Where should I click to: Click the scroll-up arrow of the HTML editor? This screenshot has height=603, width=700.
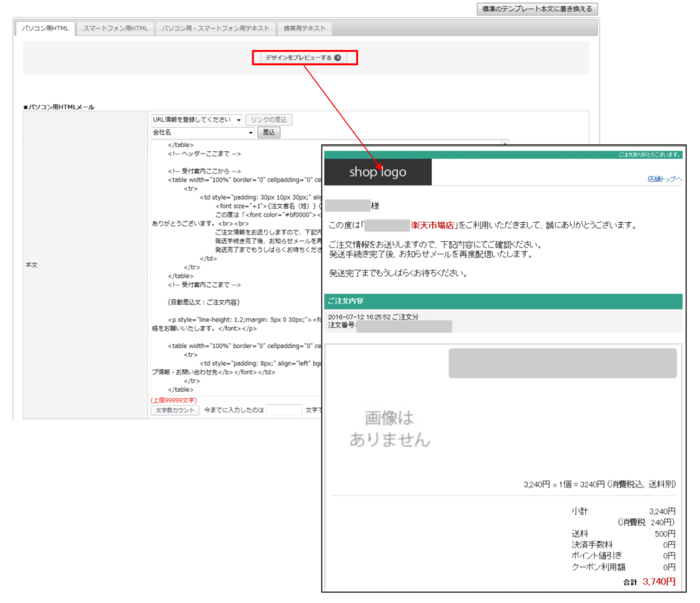505,144
